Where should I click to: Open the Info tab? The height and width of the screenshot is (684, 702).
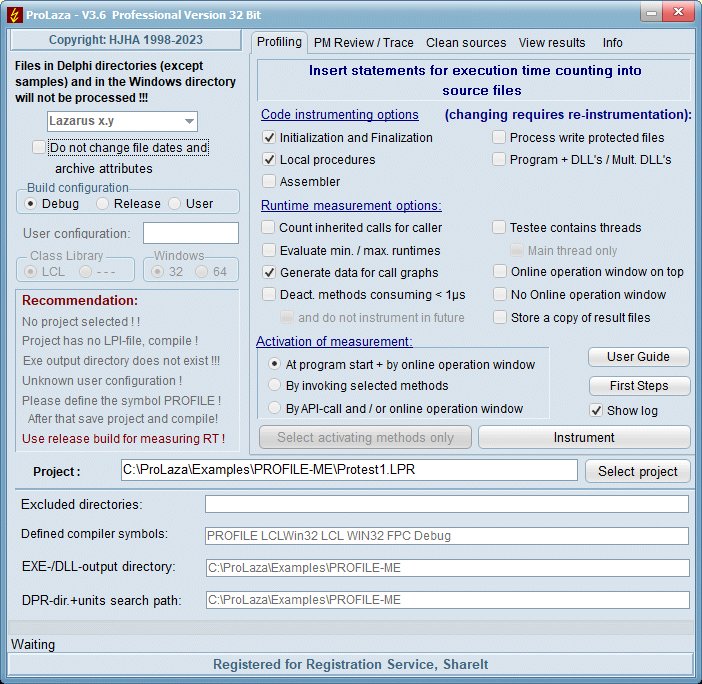click(612, 42)
